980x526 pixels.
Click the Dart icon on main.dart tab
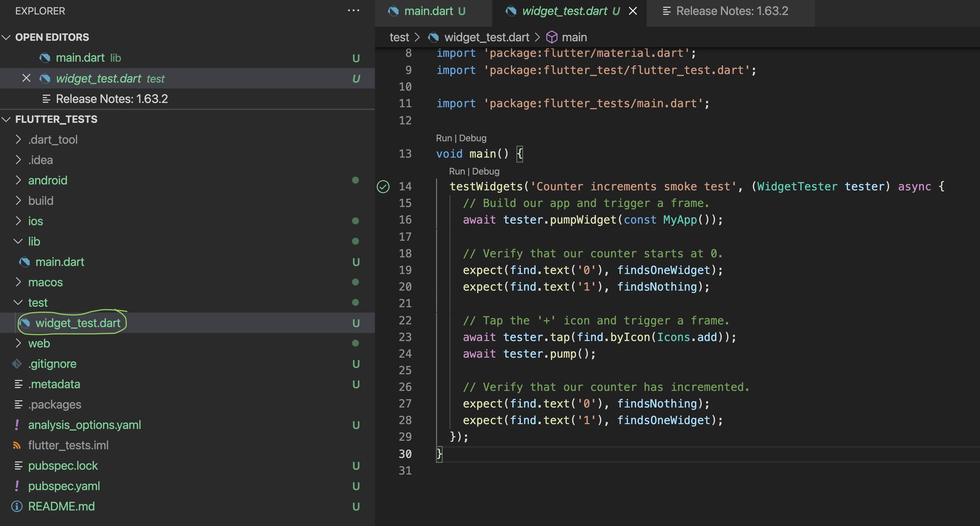point(393,11)
